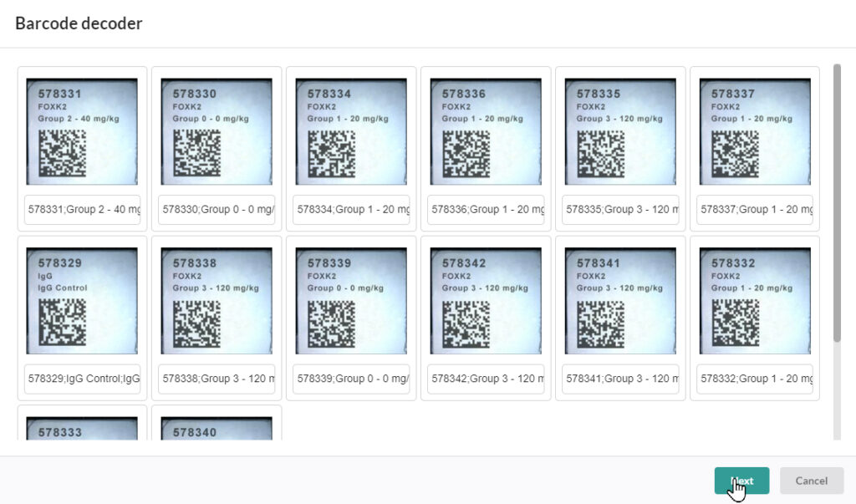Click the Next button
This screenshot has height=504, width=856.
pos(741,481)
